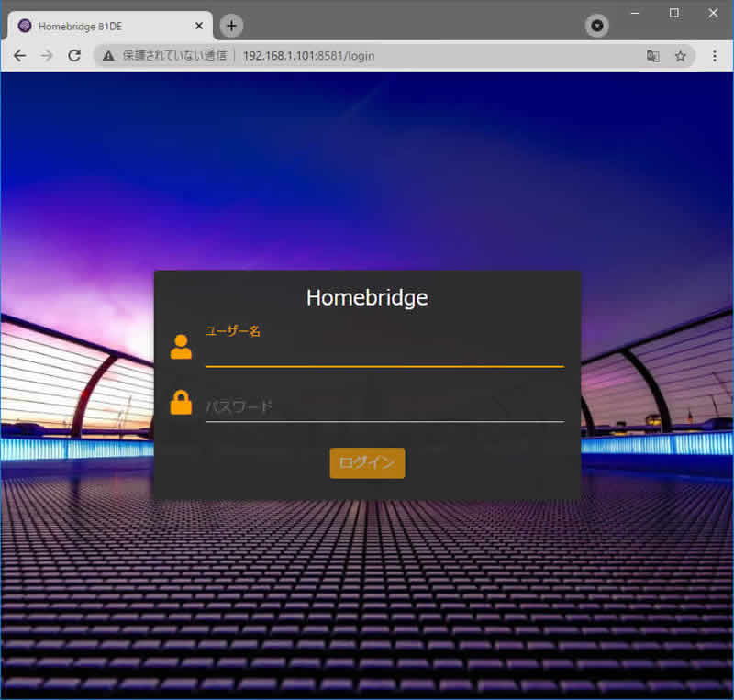The image size is (734, 700).
Task: Focus the パスワード password field
Action: 384,406
